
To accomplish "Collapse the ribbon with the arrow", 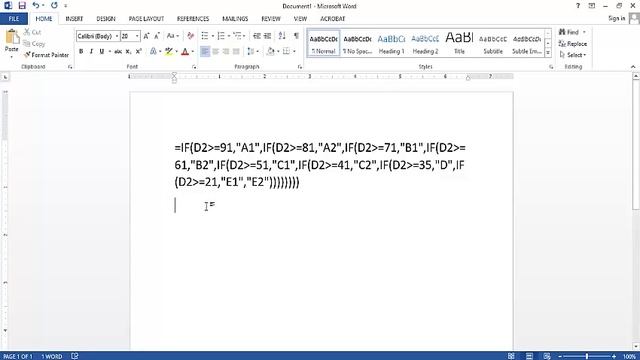I will click(x=633, y=67).
